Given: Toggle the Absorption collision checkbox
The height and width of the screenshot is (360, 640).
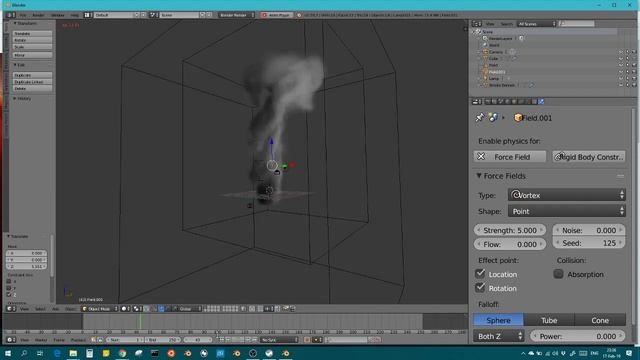Looking at the screenshot, I should (558, 274).
